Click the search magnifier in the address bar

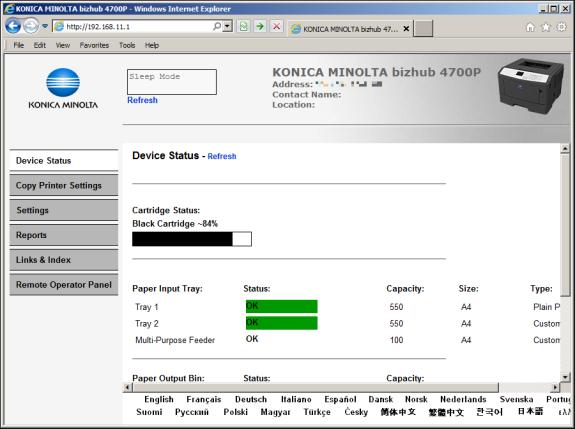tap(217, 26)
